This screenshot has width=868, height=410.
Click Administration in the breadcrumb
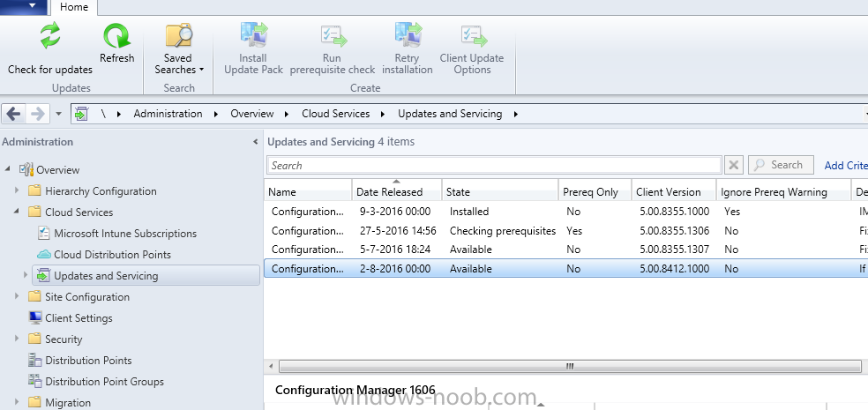coord(168,114)
